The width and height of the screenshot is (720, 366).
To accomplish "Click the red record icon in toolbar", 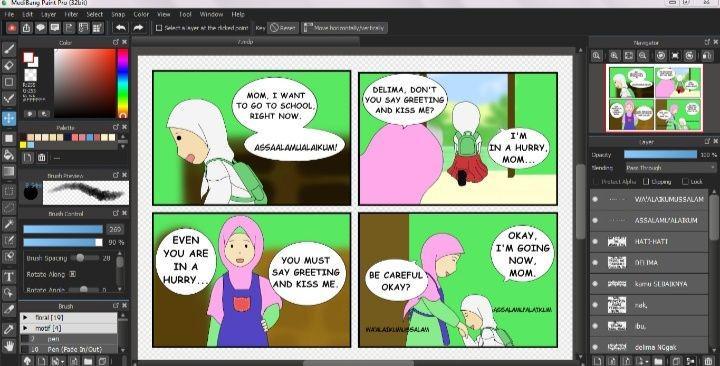I will [x=12, y=28].
